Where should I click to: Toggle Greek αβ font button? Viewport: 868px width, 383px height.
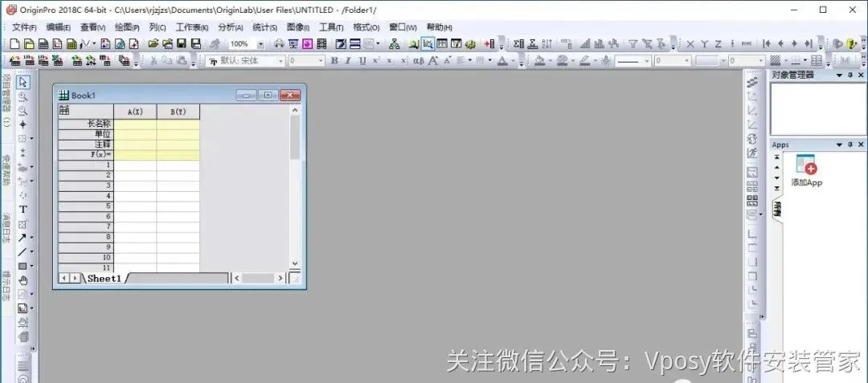(x=419, y=61)
